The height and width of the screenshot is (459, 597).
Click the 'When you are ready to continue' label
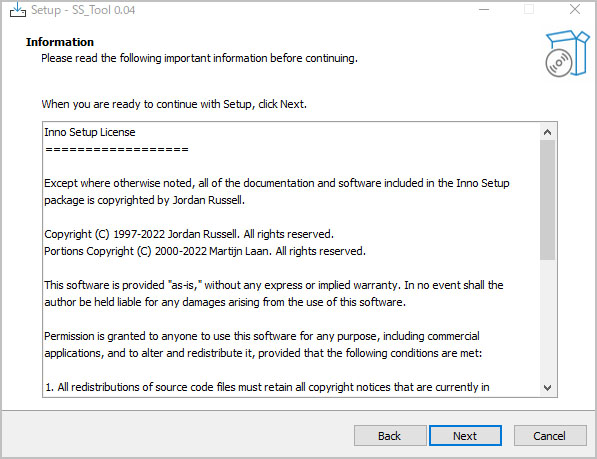click(x=174, y=104)
